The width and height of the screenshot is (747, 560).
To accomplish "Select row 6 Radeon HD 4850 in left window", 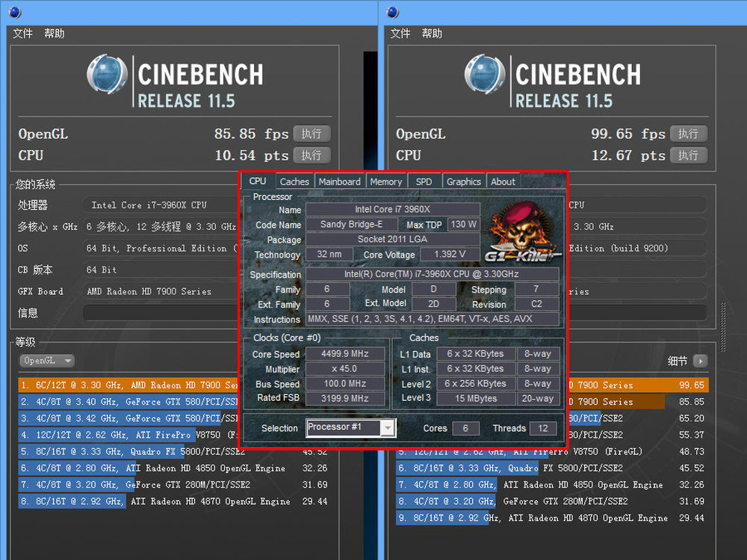I will (174, 468).
